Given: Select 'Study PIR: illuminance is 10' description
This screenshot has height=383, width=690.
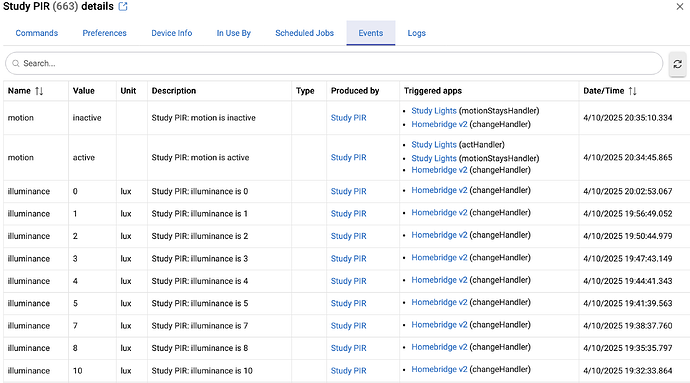Looking at the screenshot, I should [202, 371].
